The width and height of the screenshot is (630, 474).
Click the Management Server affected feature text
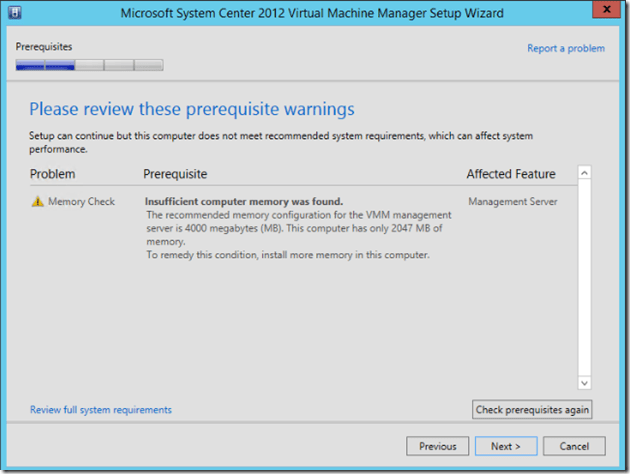pyautogui.click(x=515, y=202)
